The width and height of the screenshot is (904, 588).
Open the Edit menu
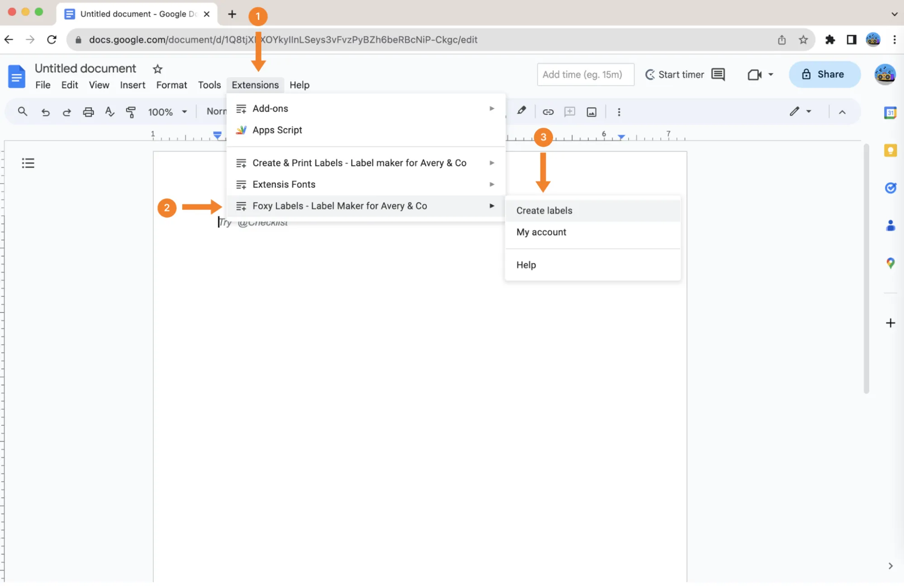coord(70,85)
